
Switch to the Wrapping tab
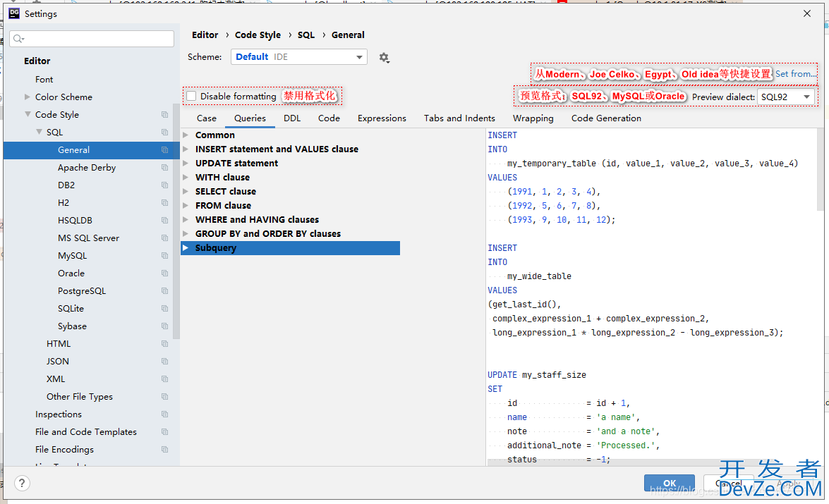[533, 118]
